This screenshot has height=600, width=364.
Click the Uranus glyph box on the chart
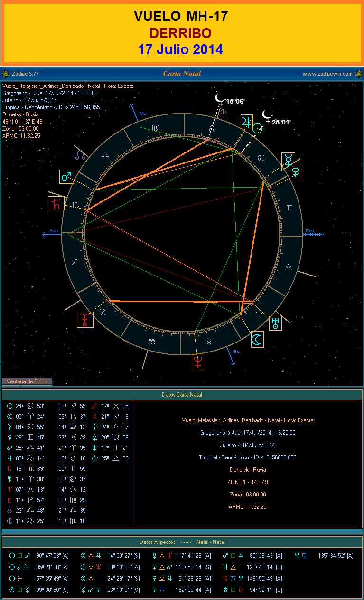point(275,324)
